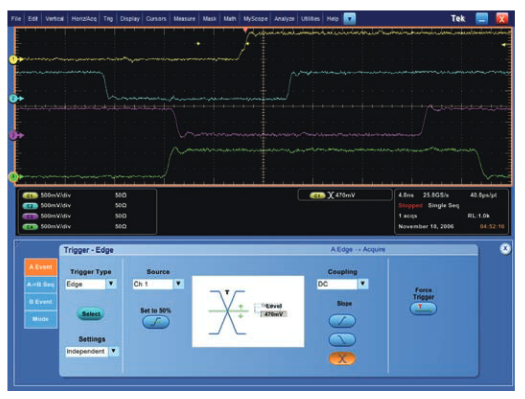Viewport: 525px width, 399px height.
Task: Open the Cursors menu
Action: click(x=156, y=19)
